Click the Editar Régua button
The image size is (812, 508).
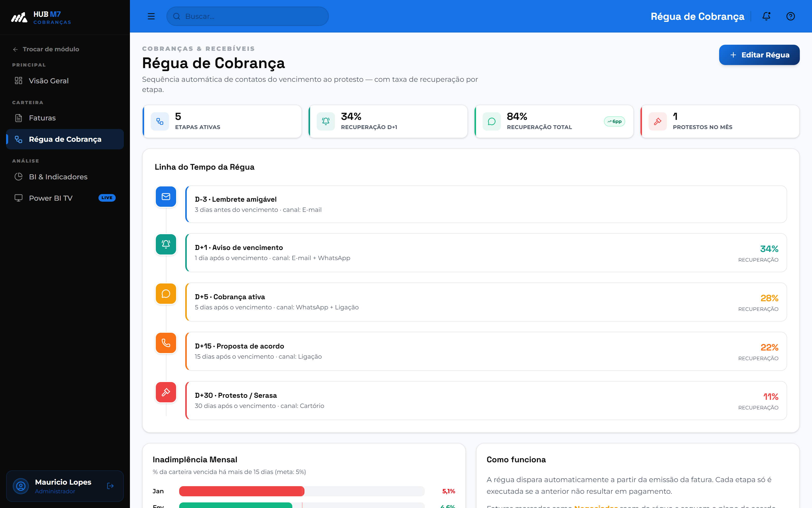coord(759,55)
